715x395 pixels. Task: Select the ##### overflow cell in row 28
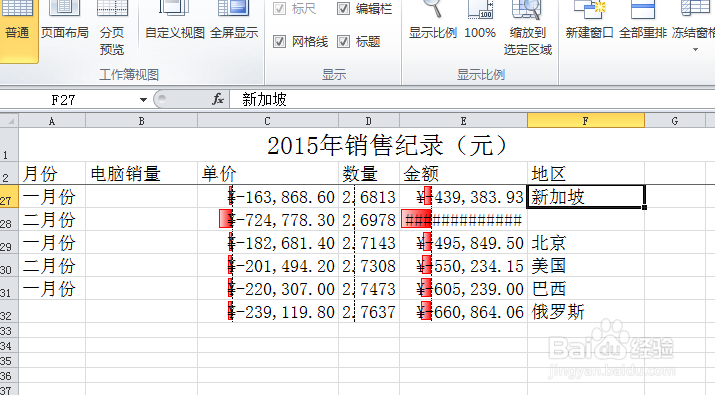point(463,220)
